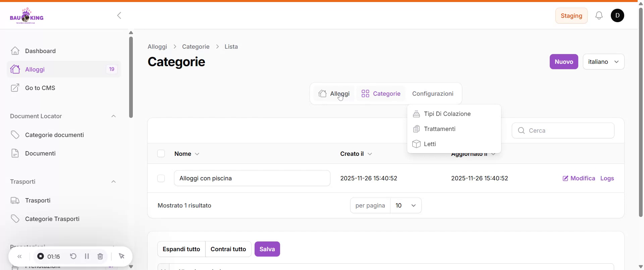
Task: Open Dashboard in the sidebar
Action: [64, 51]
